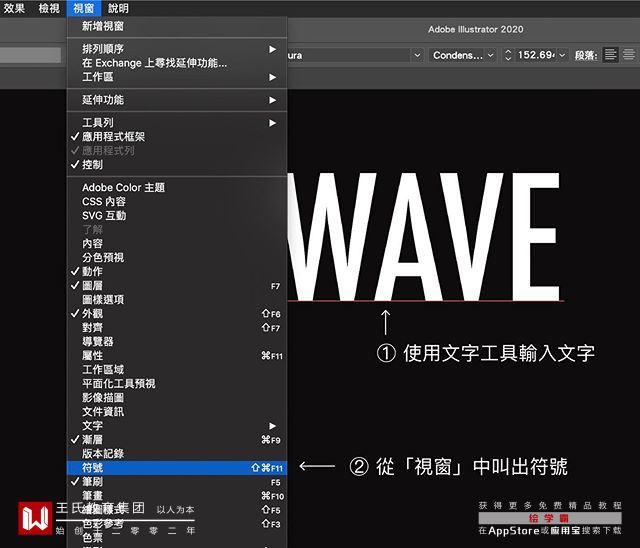
Task: Open the Adobe Color 主題 panel
Action: tap(177, 187)
